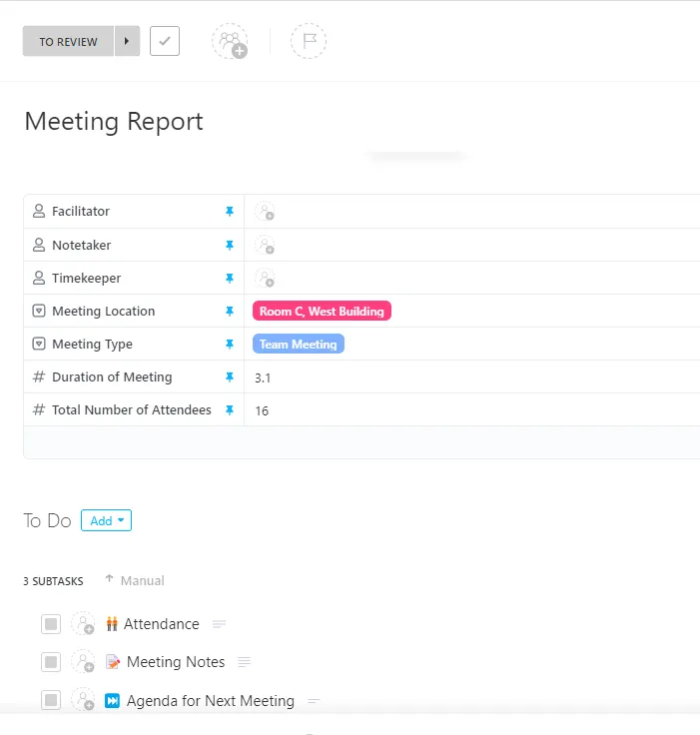Click the Notetaker field label
The height and width of the screenshot is (735, 700).
pos(82,245)
